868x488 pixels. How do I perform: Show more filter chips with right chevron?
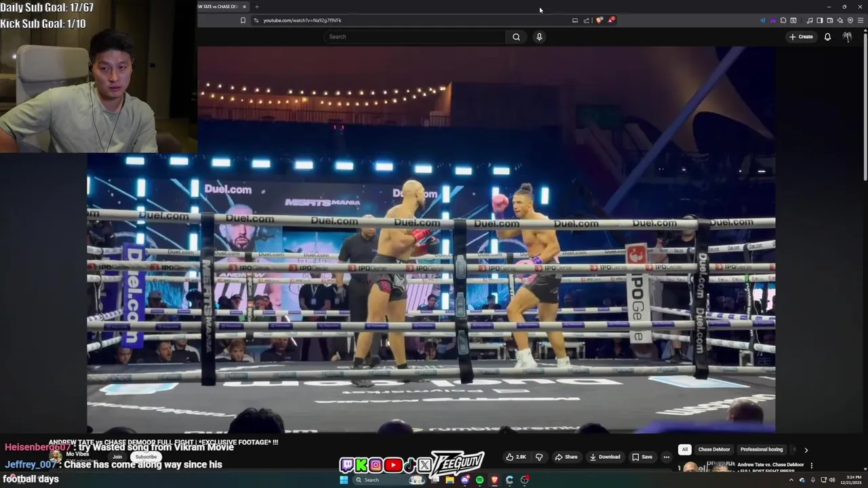[x=806, y=449]
